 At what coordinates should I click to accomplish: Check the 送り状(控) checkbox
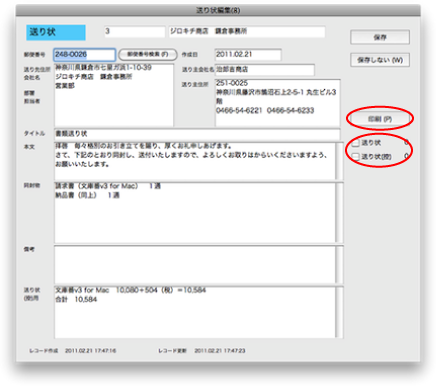click(356, 156)
